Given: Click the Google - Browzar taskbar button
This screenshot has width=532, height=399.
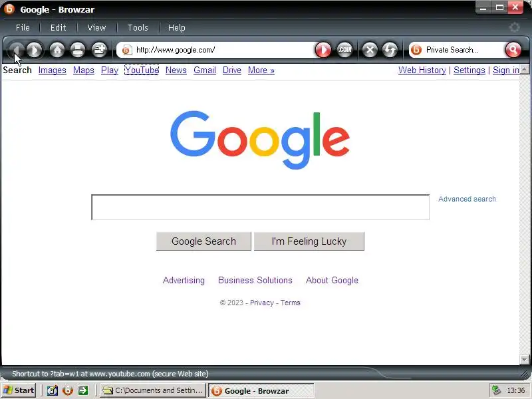Looking at the screenshot, I should pos(261,391).
